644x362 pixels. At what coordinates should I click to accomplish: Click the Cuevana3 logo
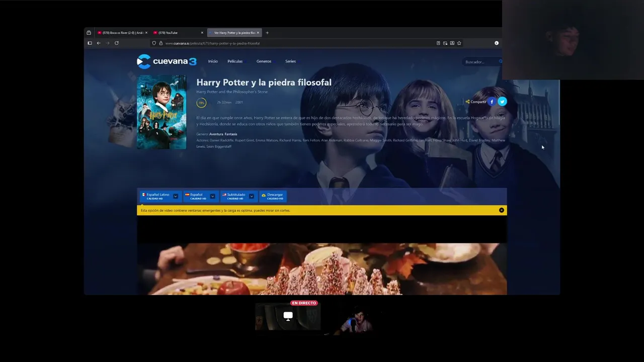[167, 61]
